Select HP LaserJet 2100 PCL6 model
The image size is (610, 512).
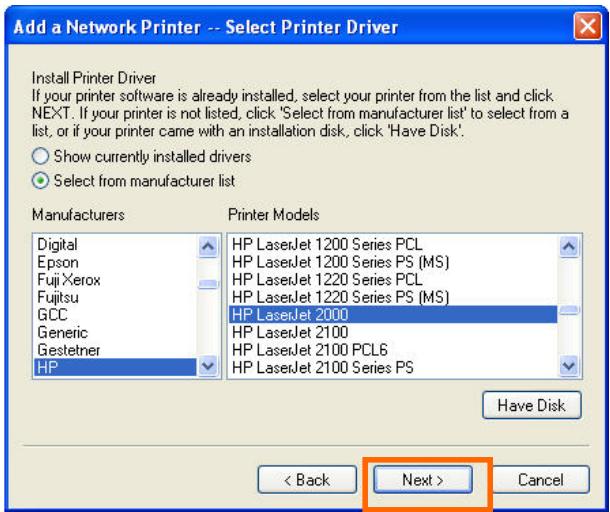coord(393,350)
